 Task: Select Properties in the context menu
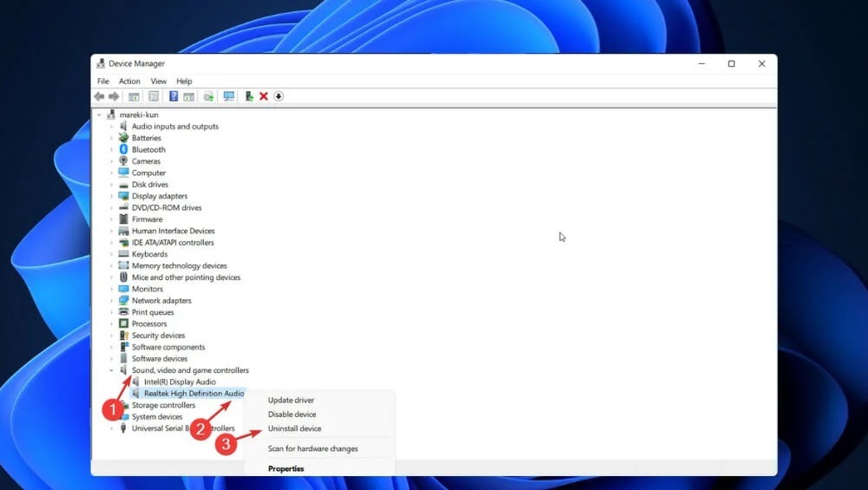tap(286, 468)
